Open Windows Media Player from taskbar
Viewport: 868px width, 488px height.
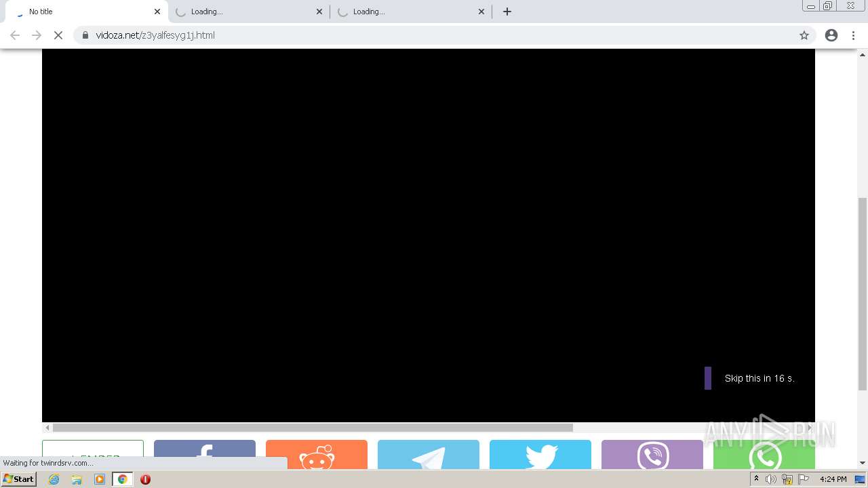click(x=100, y=479)
